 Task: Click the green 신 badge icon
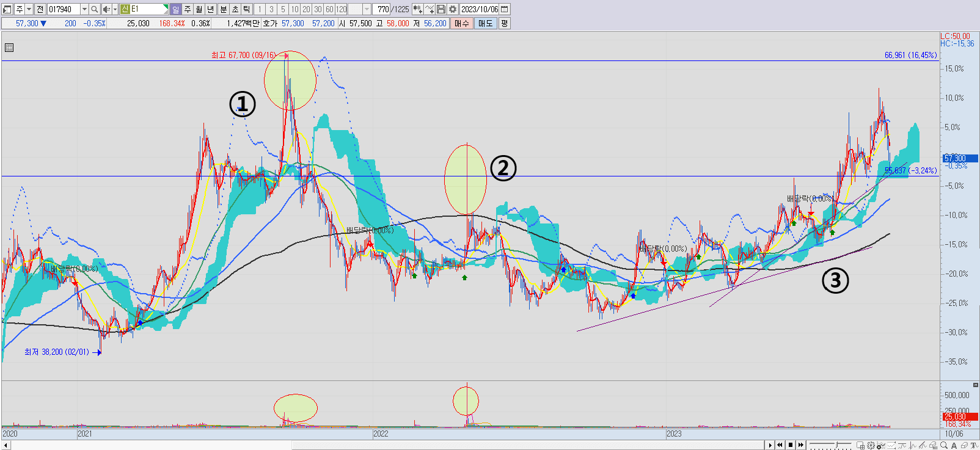125,9
